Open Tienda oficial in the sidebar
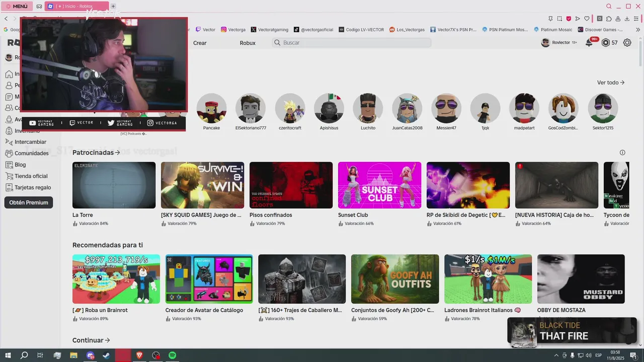This screenshot has width=644, height=362. pos(26,176)
